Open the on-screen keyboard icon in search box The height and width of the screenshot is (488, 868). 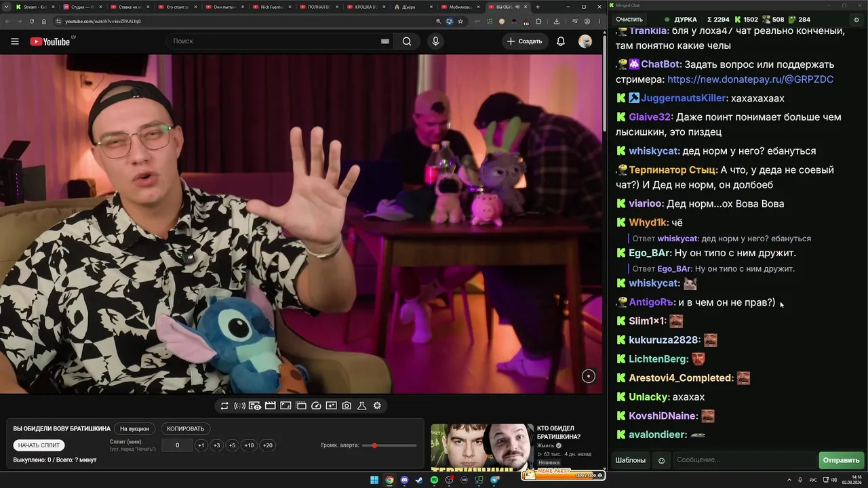pyautogui.click(x=385, y=41)
